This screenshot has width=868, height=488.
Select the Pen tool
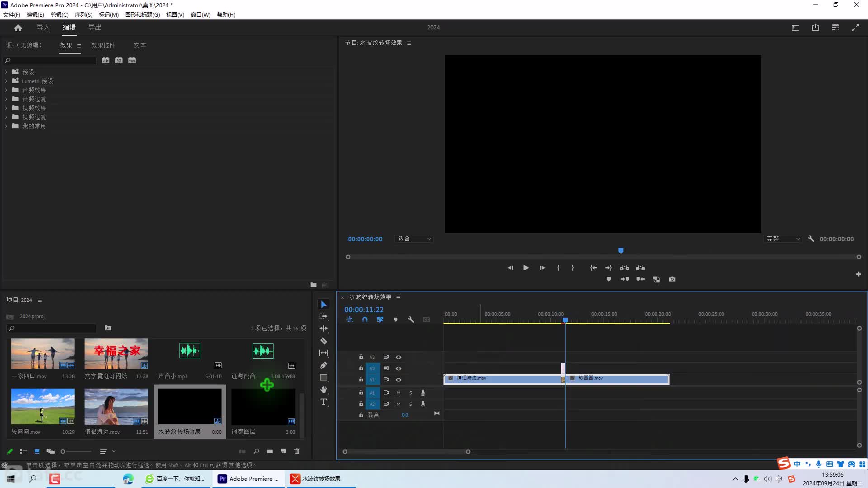tap(324, 365)
